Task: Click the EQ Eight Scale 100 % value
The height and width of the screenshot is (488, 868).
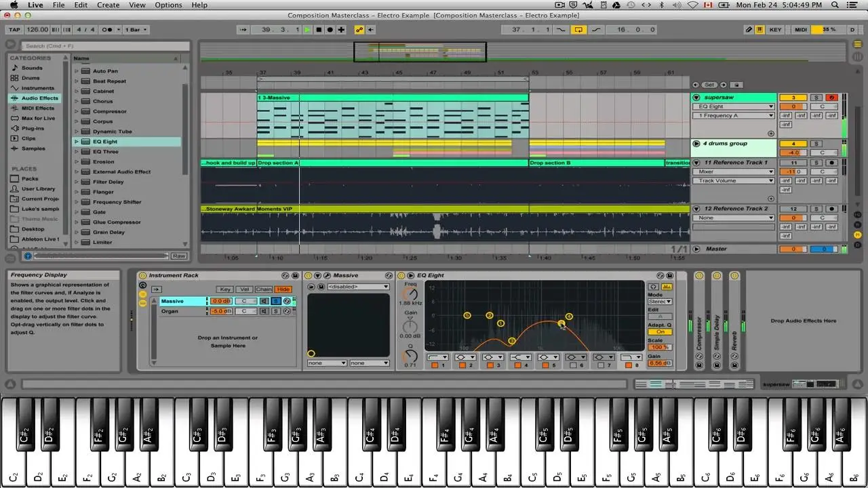Action: coord(659,348)
